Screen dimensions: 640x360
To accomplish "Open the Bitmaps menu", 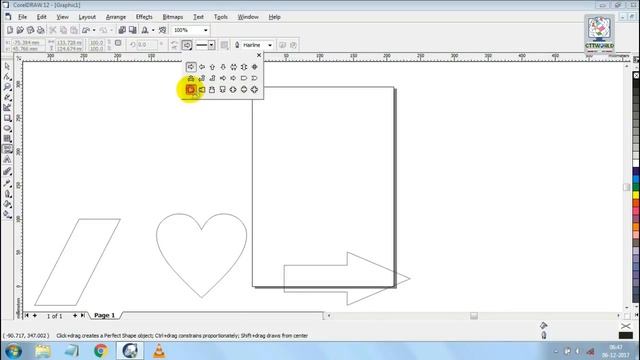I will 173,17.
